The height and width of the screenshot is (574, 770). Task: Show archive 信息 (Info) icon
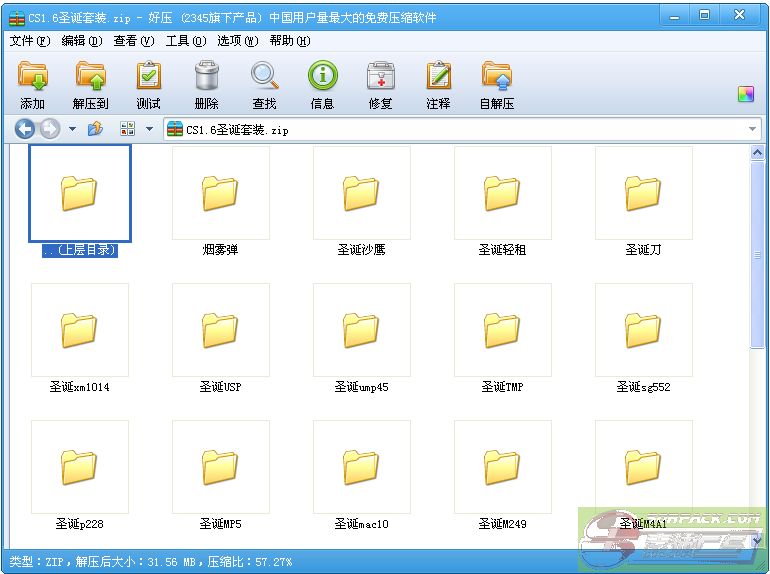click(x=322, y=77)
